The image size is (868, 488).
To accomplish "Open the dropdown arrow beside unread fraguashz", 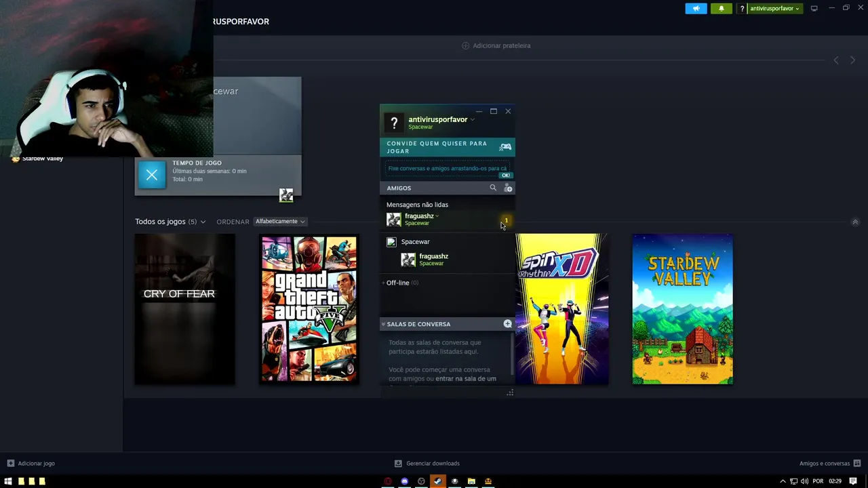I will coord(437,216).
